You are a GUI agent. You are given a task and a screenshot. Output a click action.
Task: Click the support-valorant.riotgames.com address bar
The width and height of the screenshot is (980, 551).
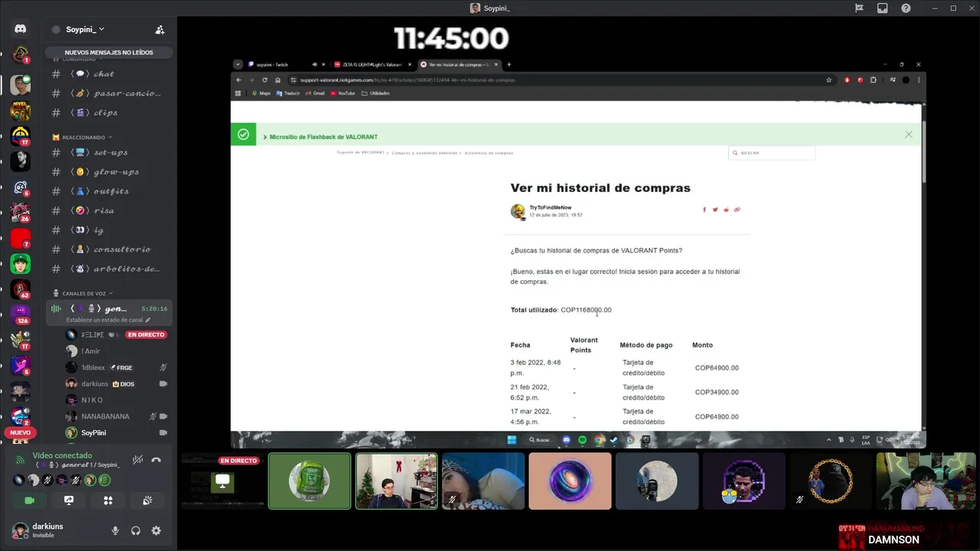[x=561, y=80]
